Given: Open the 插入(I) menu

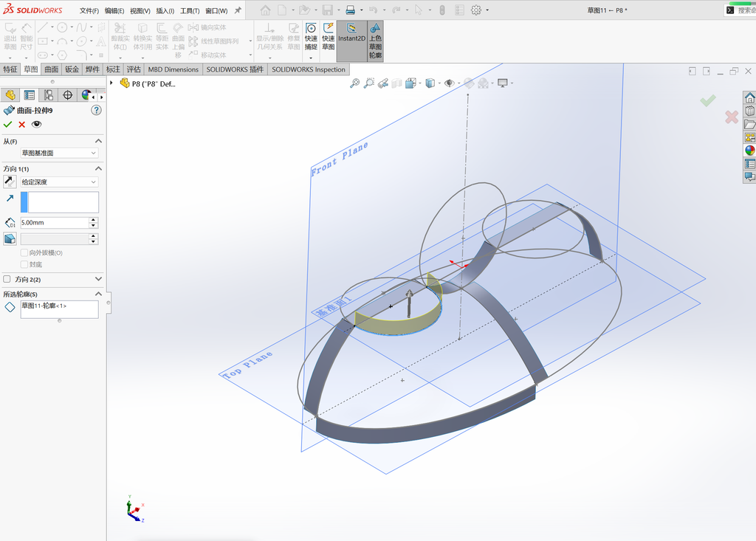Looking at the screenshot, I should 165,10.
